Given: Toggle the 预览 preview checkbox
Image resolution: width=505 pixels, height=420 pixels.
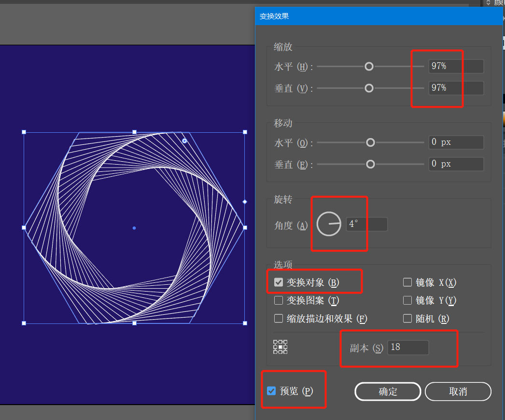Looking at the screenshot, I should tap(271, 391).
